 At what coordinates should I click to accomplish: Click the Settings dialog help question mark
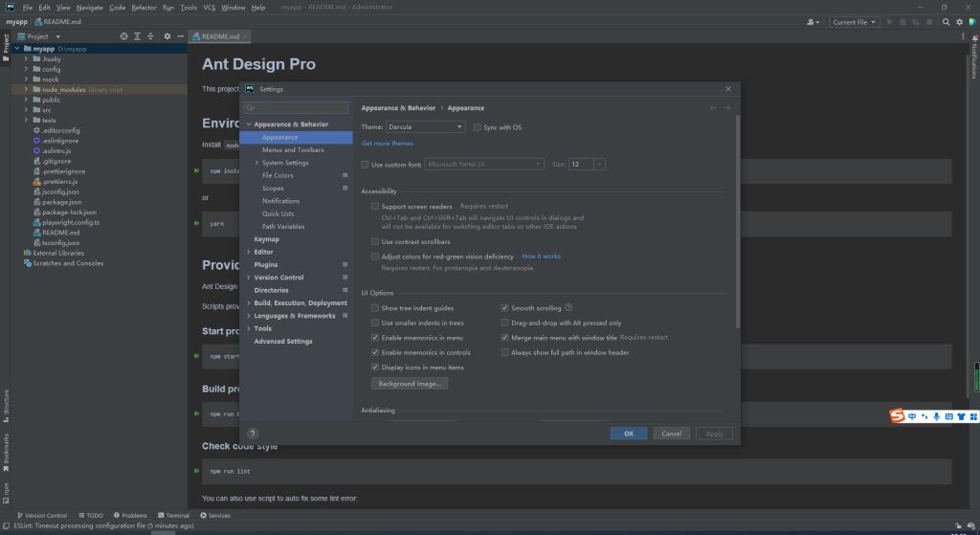(253, 434)
